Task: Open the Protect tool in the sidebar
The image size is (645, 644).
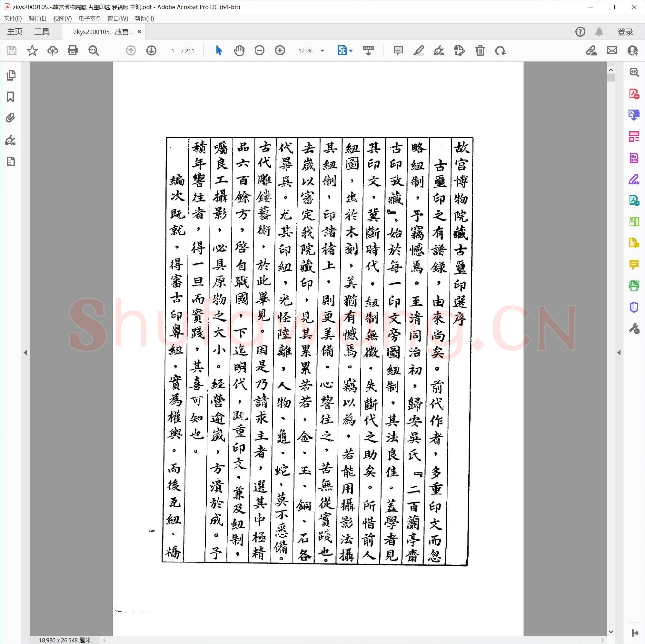Action: tap(633, 307)
